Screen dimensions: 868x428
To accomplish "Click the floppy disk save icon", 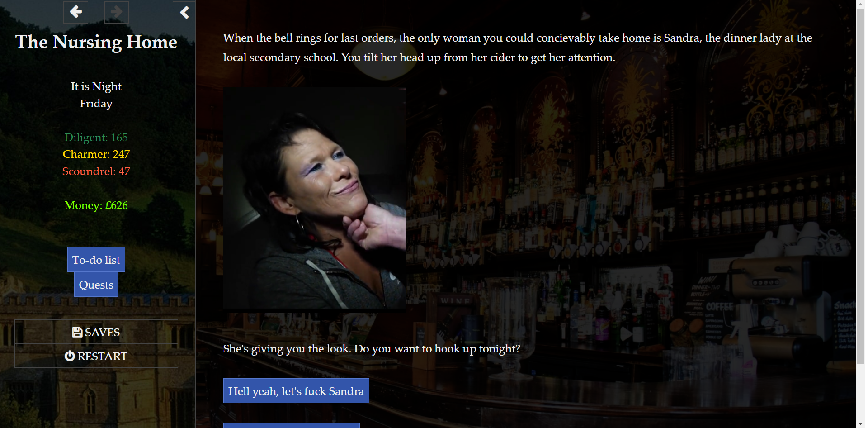I will tap(77, 332).
